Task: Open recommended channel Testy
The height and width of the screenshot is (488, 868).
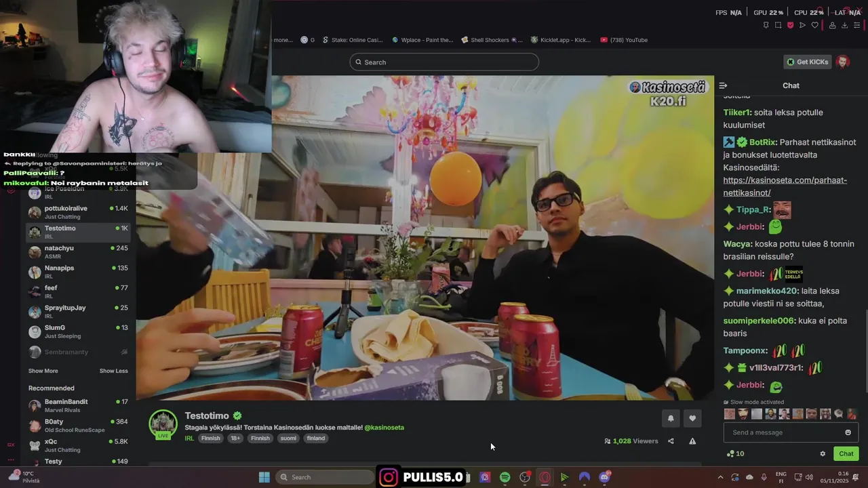Action: 78,463
